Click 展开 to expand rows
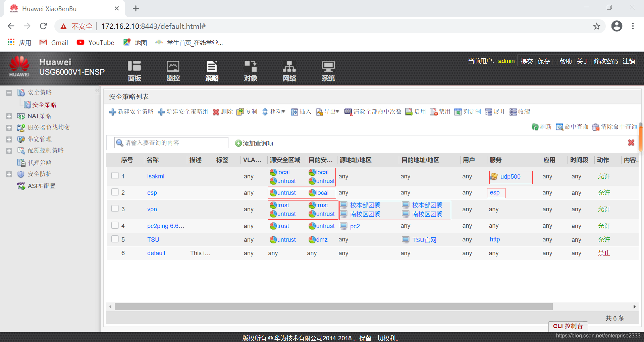Viewport: 644px width, 342px height. 495,112
